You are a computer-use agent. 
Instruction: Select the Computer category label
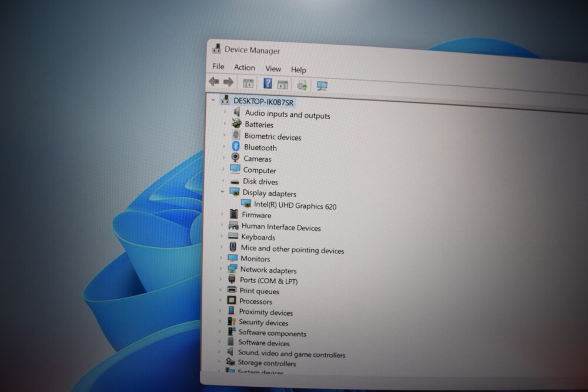[259, 170]
